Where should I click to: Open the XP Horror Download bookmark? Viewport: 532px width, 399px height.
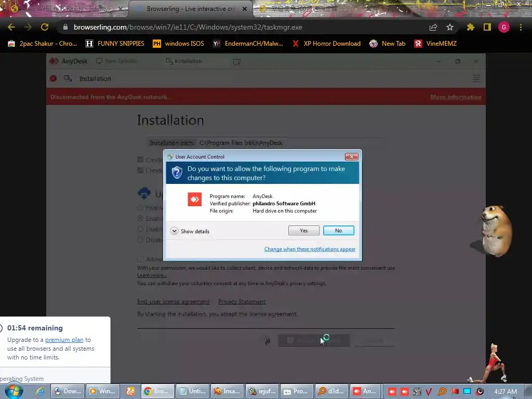(326, 44)
